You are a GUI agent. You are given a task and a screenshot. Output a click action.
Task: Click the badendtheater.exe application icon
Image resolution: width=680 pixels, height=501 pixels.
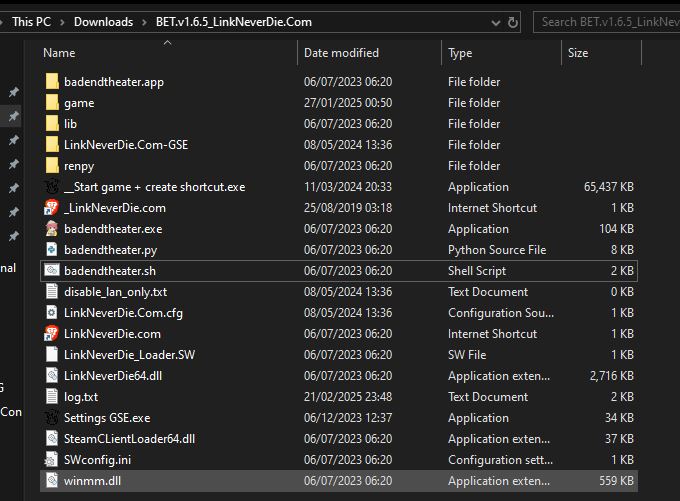(x=52, y=229)
